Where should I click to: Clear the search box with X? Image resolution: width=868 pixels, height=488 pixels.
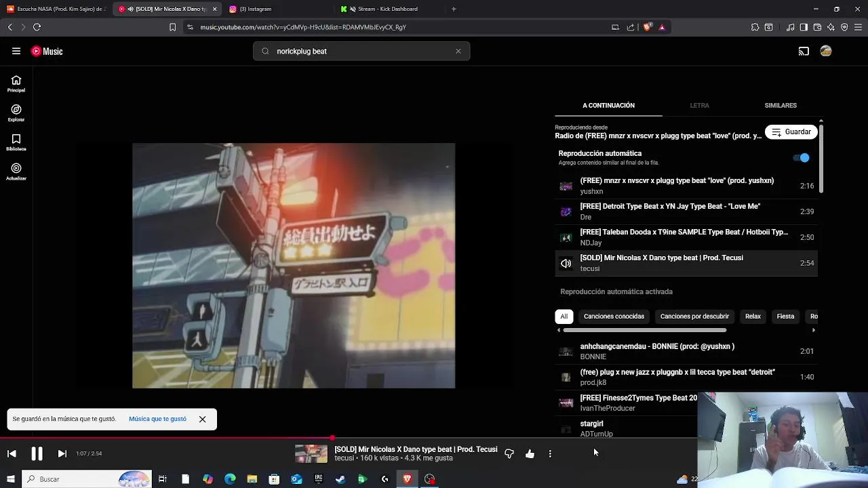pos(458,51)
